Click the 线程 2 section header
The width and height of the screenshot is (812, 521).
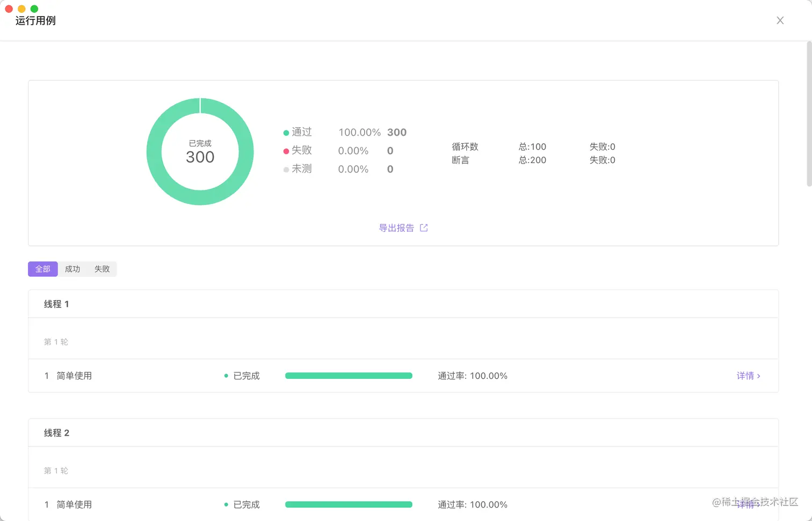[403, 432]
